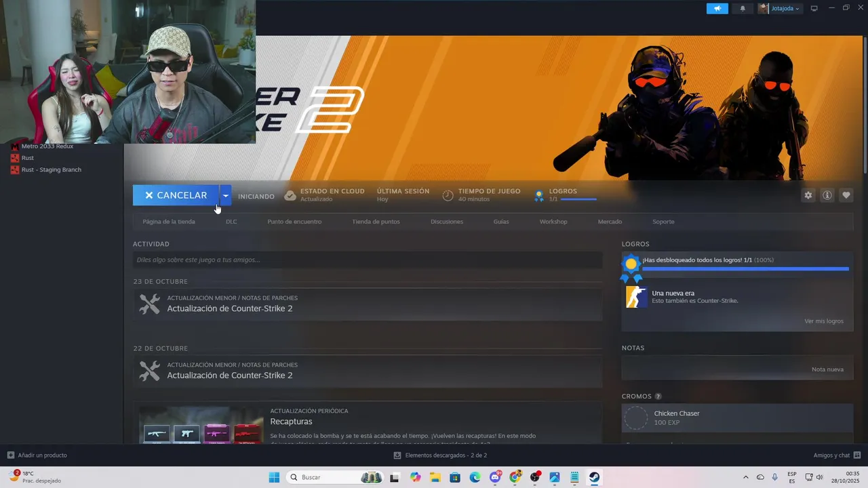Switch to Big Picture mode icon
Viewport: 868px width, 488px height.
pyautogui.click(x=814, y=8)
